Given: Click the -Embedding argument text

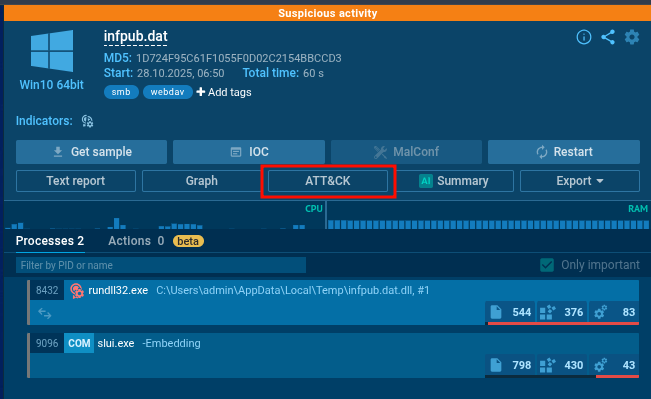Looking at the screenshot, I should click(x=171, y=343).
